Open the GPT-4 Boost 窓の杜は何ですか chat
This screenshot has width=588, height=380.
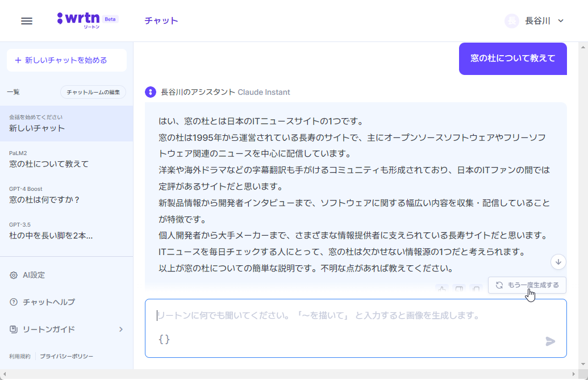pyautogui.click(x=66, y=195)
